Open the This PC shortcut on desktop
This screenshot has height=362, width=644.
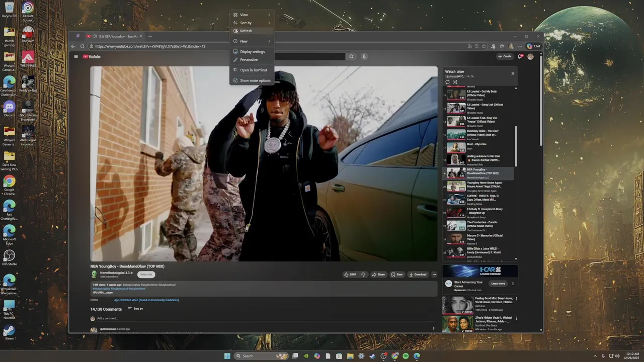click(x=9, y=310)
